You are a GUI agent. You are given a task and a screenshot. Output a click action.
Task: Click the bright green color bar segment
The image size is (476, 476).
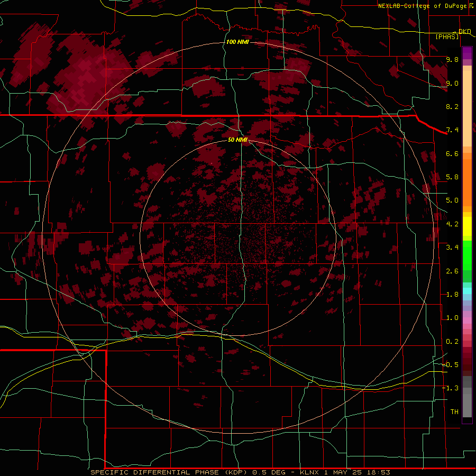tap(467, 255)
